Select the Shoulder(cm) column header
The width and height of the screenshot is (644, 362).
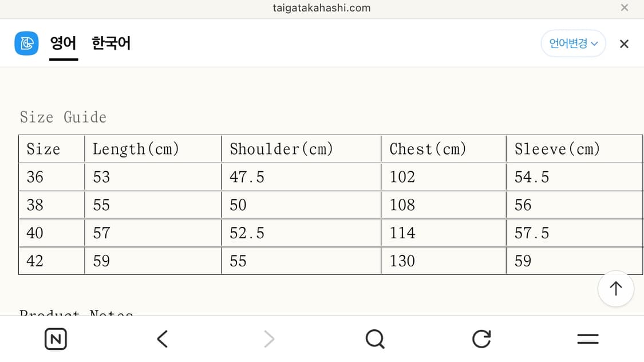pyautogui.click(x=281, y=149)
